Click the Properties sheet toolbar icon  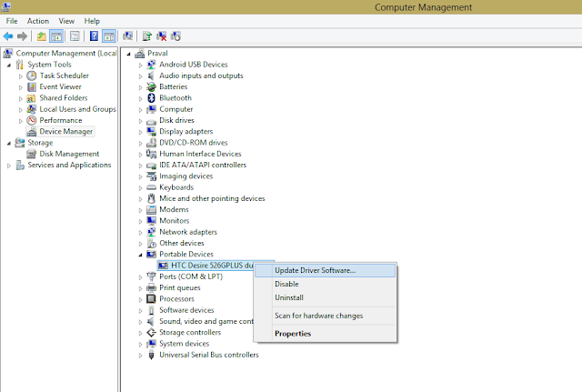coord(75,36)
